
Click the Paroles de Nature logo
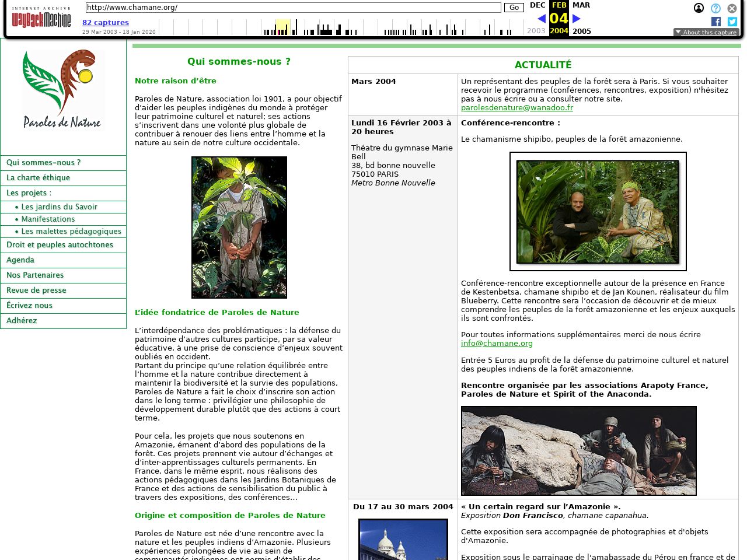tap(63, 89)
